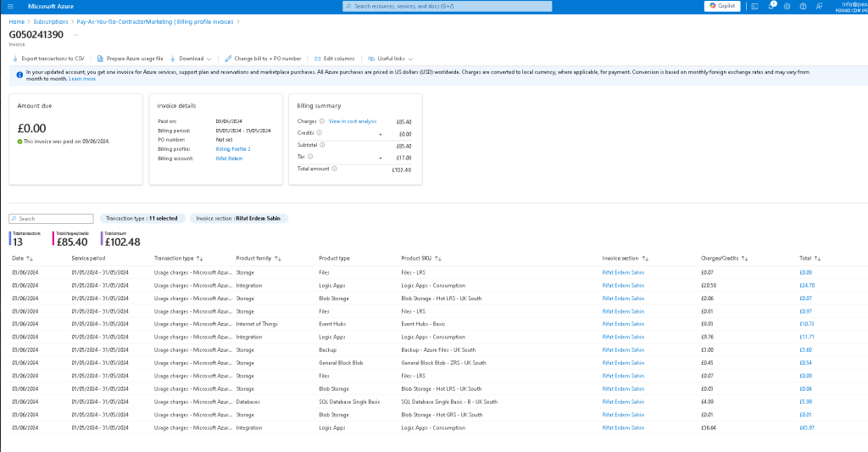Click the info icon next to Credits
Screen dimensions: 868x452
[319, 133]
